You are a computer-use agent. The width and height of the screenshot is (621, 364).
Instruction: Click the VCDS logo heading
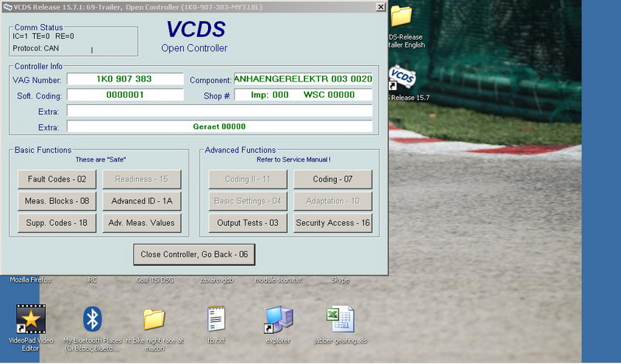tap(196, 29)
